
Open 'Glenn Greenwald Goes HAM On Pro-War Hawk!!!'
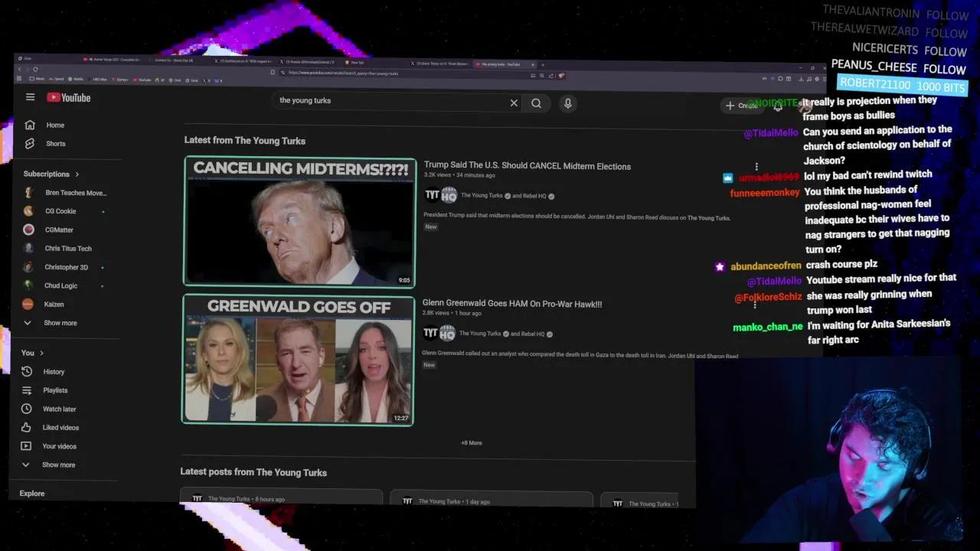click(x=512, y=304)
